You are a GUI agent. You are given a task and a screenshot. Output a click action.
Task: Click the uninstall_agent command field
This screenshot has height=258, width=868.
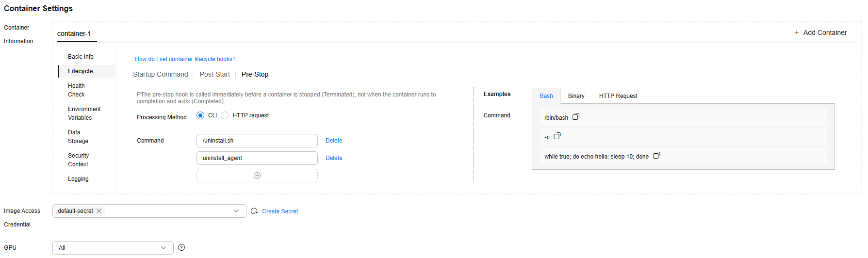tap(257, 158)
